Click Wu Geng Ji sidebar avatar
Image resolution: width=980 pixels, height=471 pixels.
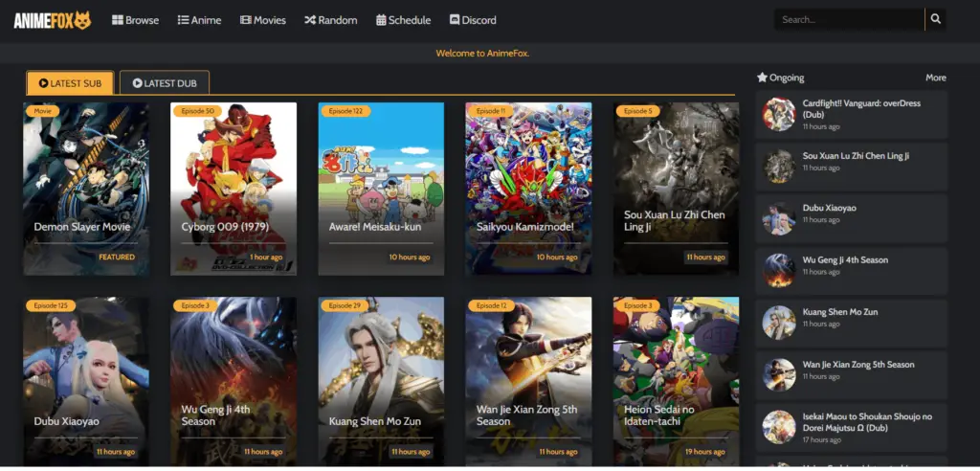click(779, 270)
